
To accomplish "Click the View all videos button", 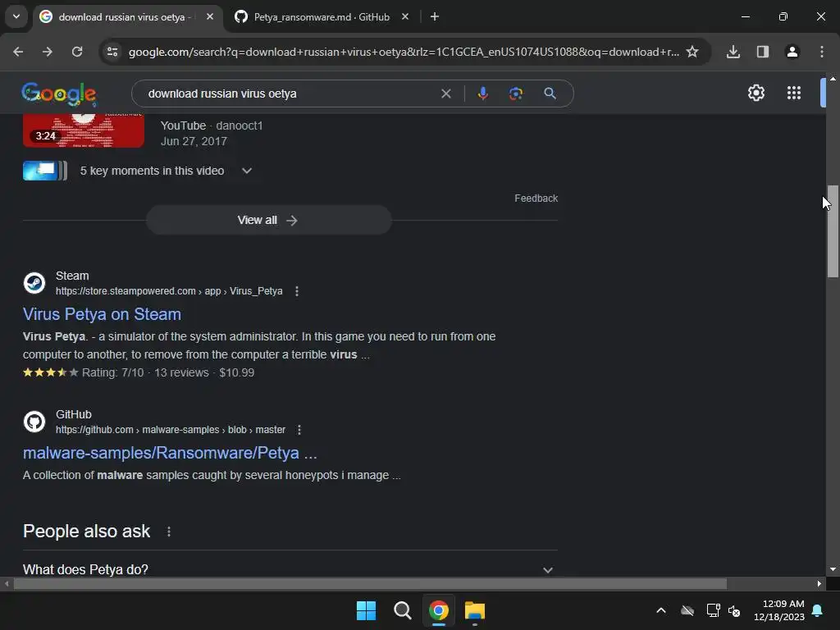I will point(269,220).
